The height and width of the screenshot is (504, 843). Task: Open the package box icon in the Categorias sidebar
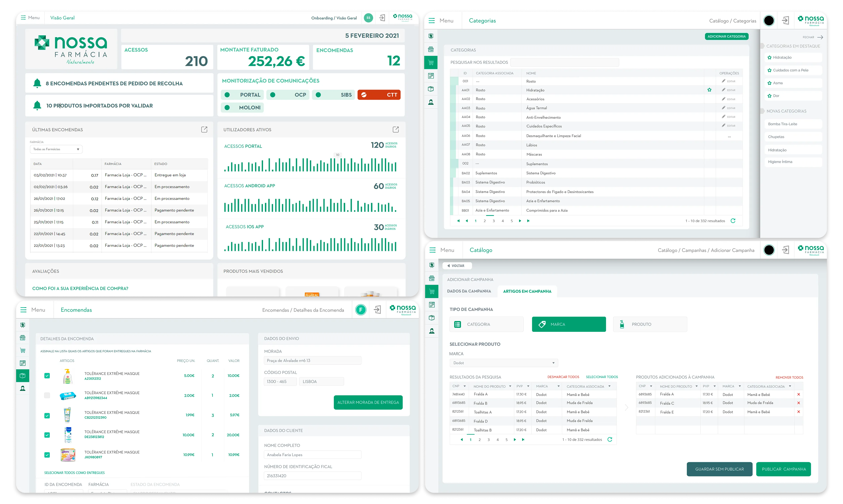(x=431, y=89)
